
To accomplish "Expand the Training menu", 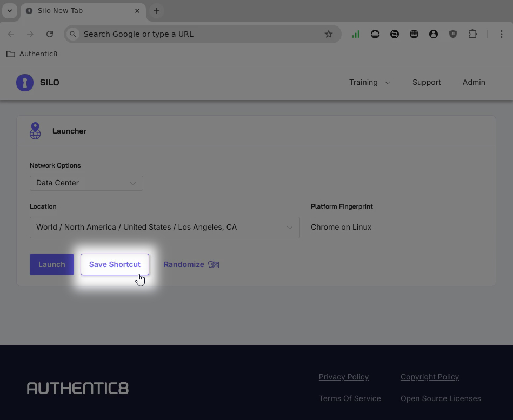I will tap(369, 82).
